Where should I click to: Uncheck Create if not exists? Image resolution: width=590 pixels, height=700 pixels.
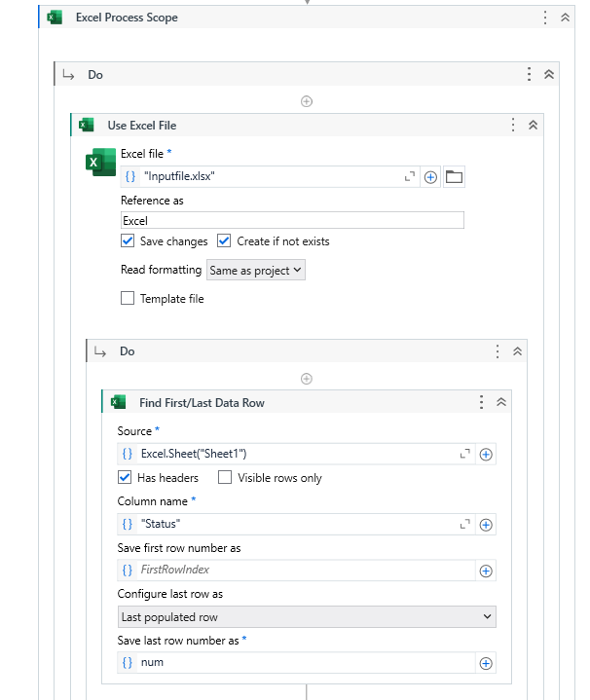(x=224, y=241)
